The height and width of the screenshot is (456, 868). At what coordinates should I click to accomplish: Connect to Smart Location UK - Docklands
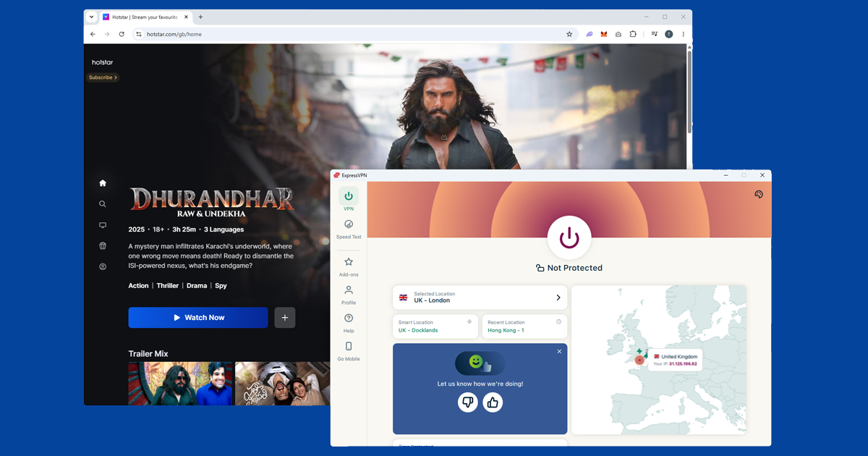point(435,326)
